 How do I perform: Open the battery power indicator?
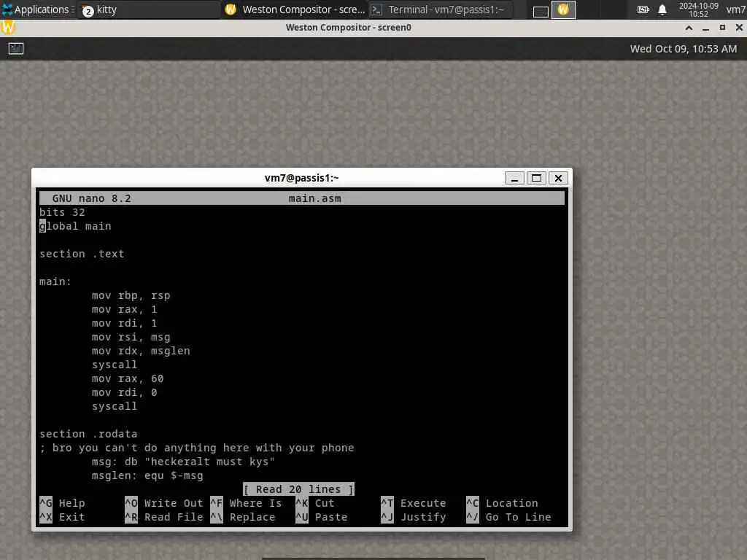643,9
